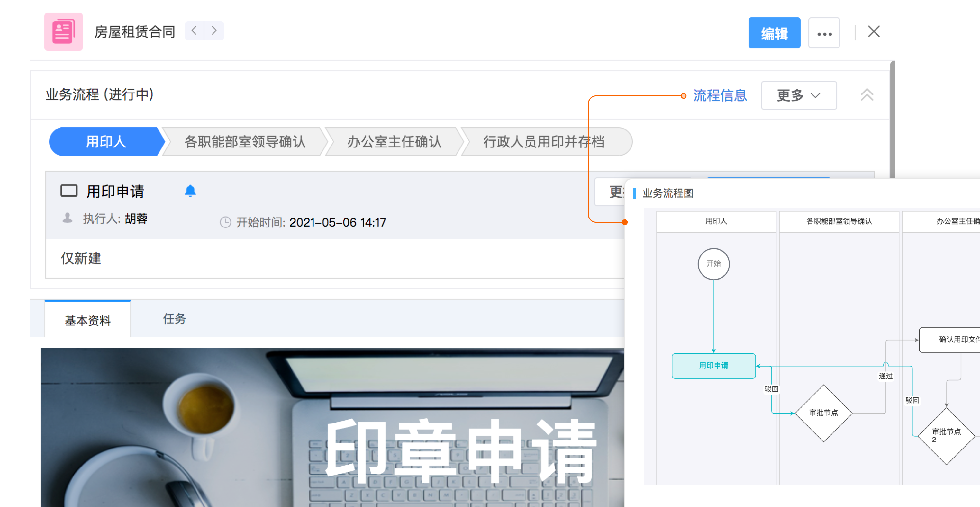980x507 pixels.
Task: Click the 审批节点 diamond in flowchart
Action: click(823, 413)
